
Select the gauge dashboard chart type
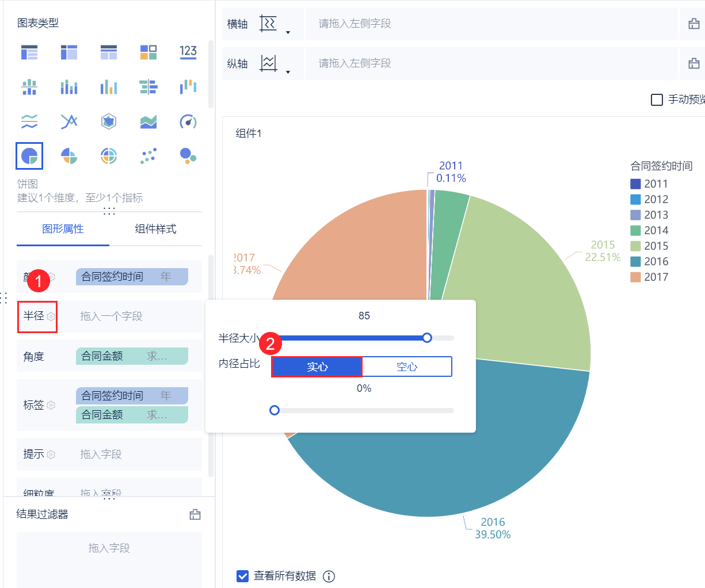(188, 121)
